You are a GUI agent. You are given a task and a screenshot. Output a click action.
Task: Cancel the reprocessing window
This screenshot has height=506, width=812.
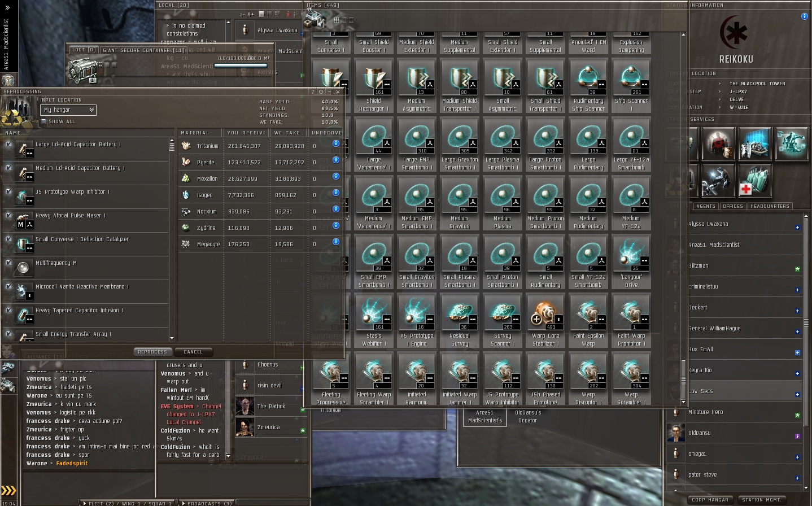(x=193, y=352)
